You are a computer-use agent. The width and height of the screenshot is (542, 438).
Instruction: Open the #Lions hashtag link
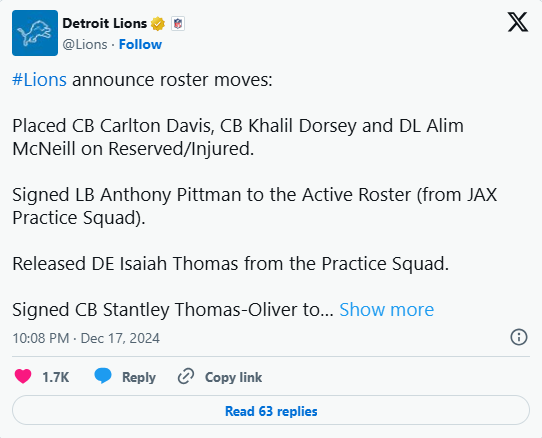coord(39,80)
